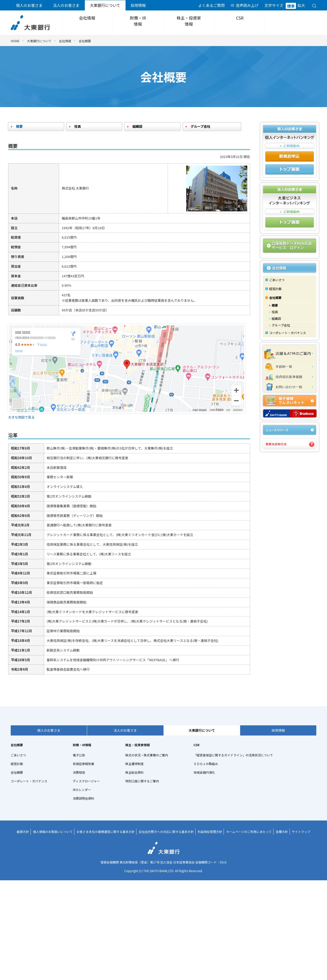
Task: Open personal banking ご利用案内 link
Action: [289, 146]
